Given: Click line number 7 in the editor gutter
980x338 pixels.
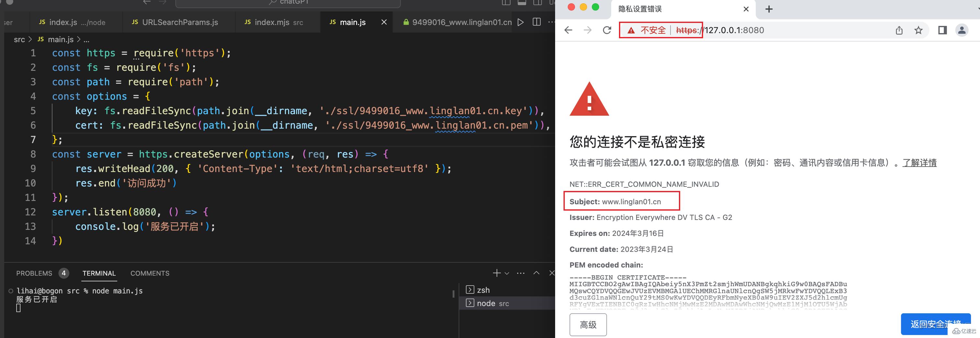Looking at the screenshot, I should pos(33,140).
